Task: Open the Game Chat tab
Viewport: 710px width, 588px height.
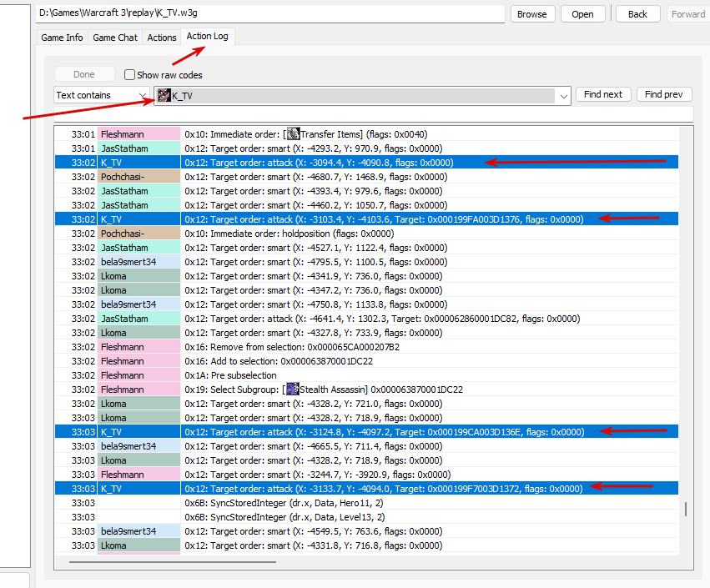Action: point(115,38)
